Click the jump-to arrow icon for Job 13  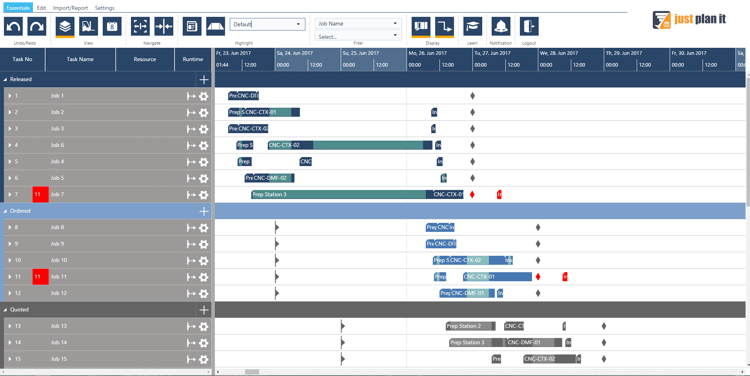coord(191,326)
